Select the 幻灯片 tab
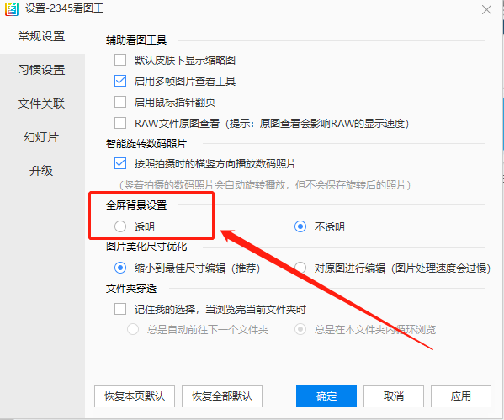The height and width of the screenshot is (420, 504). point(41,137)
